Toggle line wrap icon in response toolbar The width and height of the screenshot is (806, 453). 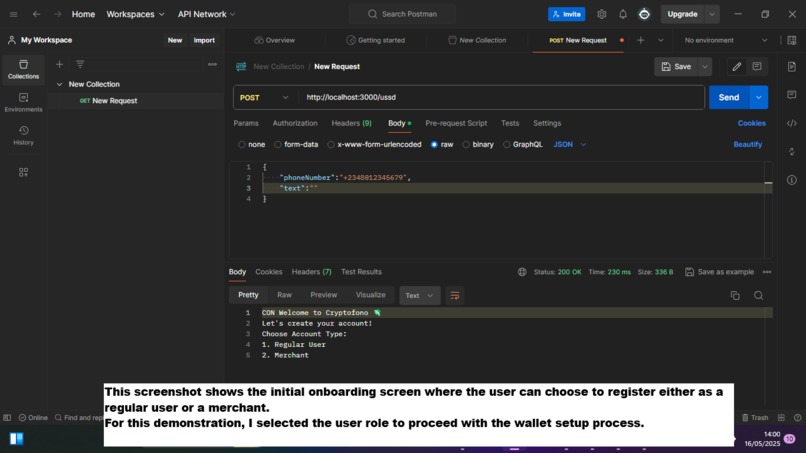click(x=454, y=296)
